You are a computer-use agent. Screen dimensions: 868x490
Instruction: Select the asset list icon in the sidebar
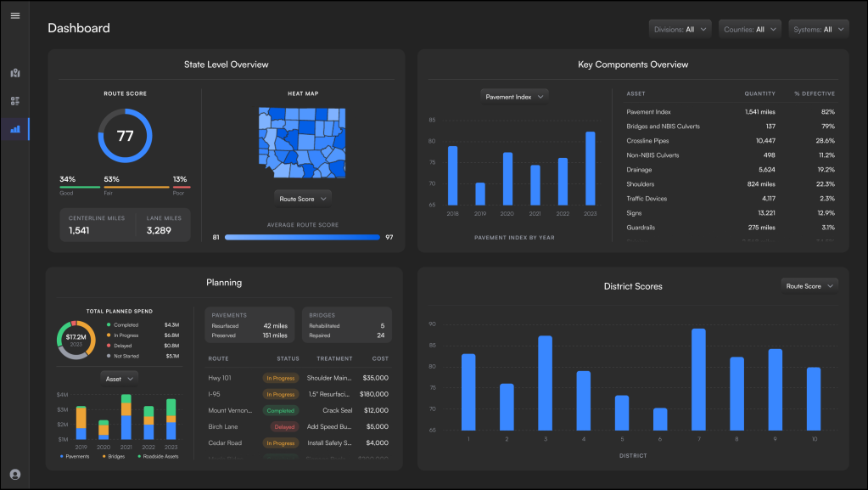click(x=14, y=100)
